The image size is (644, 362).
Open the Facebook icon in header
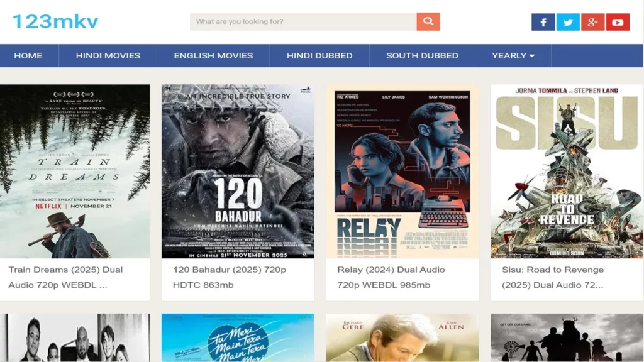click(543, 21)
